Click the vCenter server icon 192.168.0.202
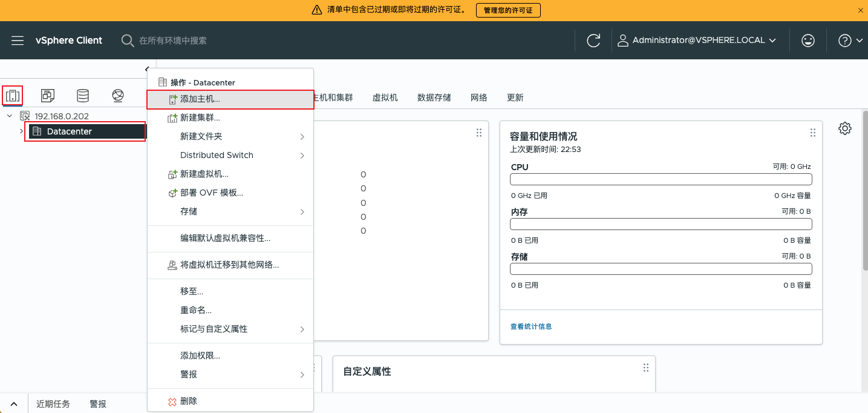This screenshot has height=413, width=868. [25, 116]
